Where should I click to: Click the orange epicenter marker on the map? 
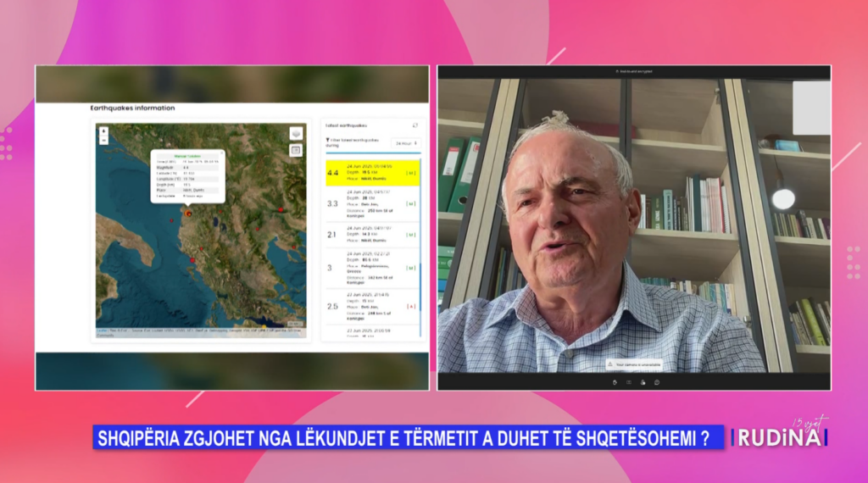click(188, 214)
